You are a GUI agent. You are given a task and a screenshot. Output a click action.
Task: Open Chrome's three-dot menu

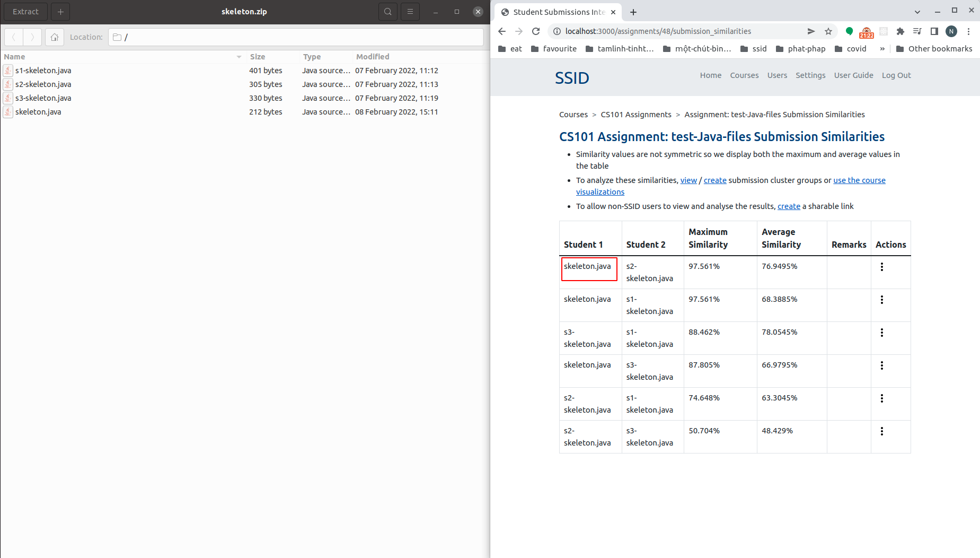coord(969,31)
